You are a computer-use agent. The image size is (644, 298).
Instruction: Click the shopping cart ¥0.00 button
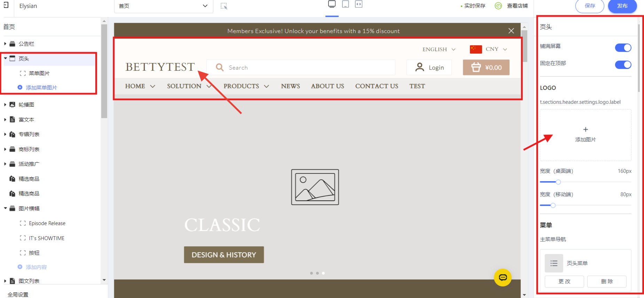(486, 68)
